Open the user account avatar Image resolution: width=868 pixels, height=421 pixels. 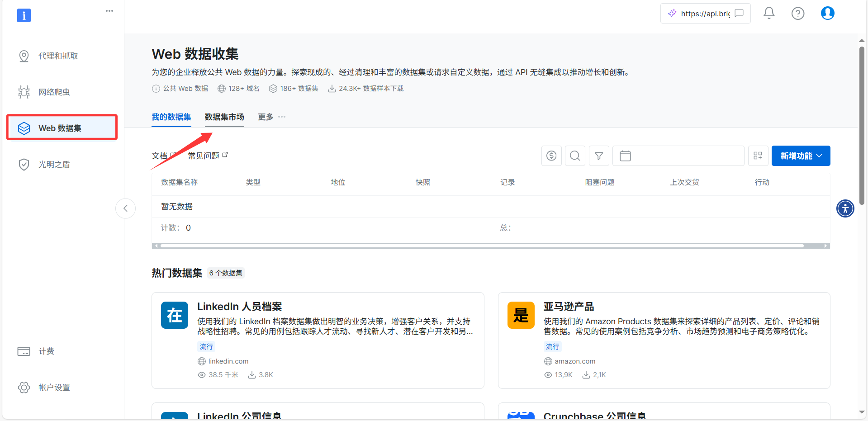[827, 14]
